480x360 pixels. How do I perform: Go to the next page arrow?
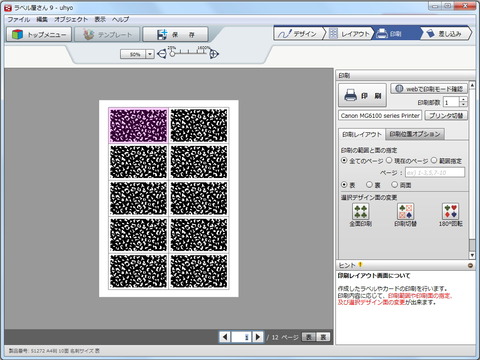(258, 337)
